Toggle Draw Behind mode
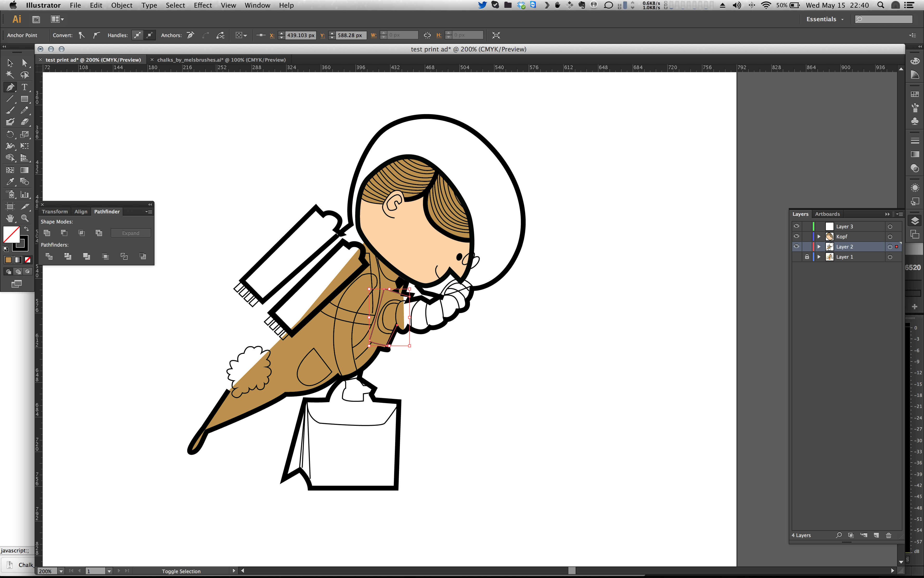924x578 pixels. tap(18, 271)
